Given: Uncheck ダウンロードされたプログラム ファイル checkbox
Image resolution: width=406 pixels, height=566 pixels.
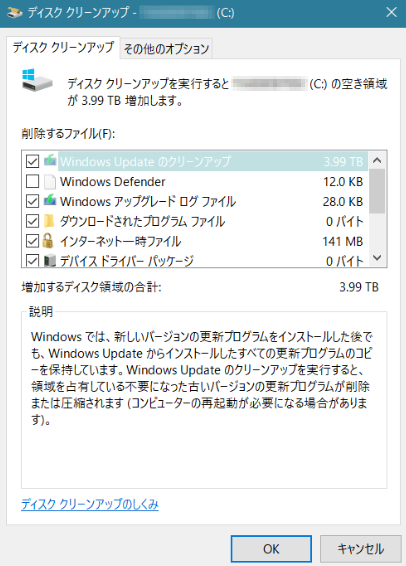Looking at the screenshot, I should coord(32,221).
